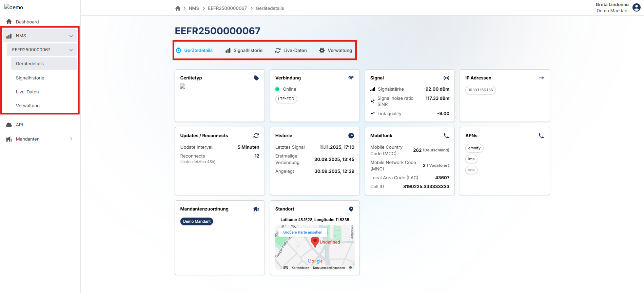Click the Wi-Fi icon on Verbindung card
The height and width of the screenshot is (293, 644).
click(351, 78)
